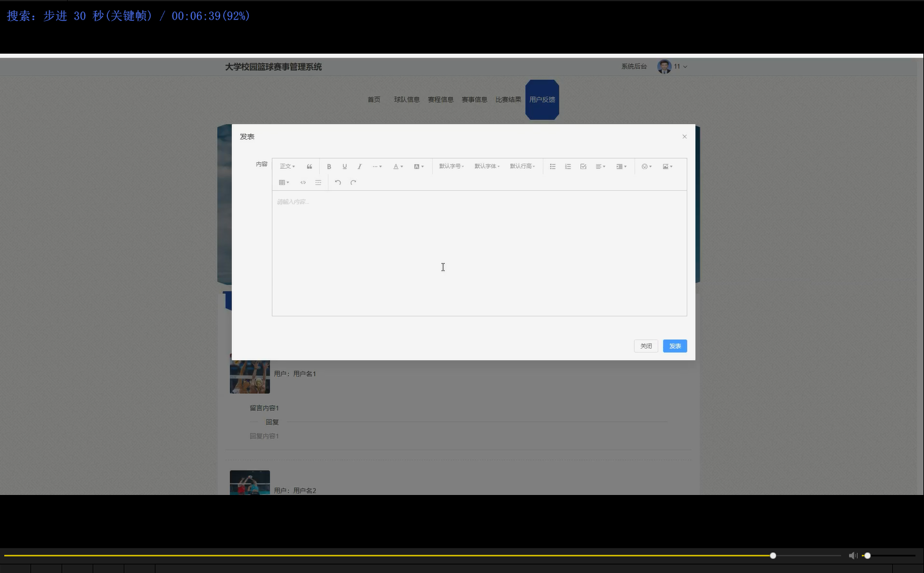The width and height of the screenshot is (924, 573).
Task: Insert a block quote in editor
Action: click(x=310, y=166)
